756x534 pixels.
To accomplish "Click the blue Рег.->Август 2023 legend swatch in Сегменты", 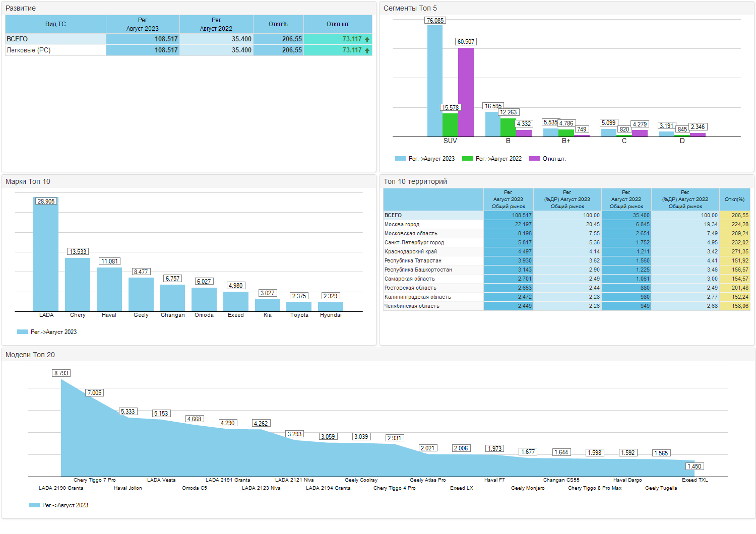I will pyautogui.click(x=400, y=159).
